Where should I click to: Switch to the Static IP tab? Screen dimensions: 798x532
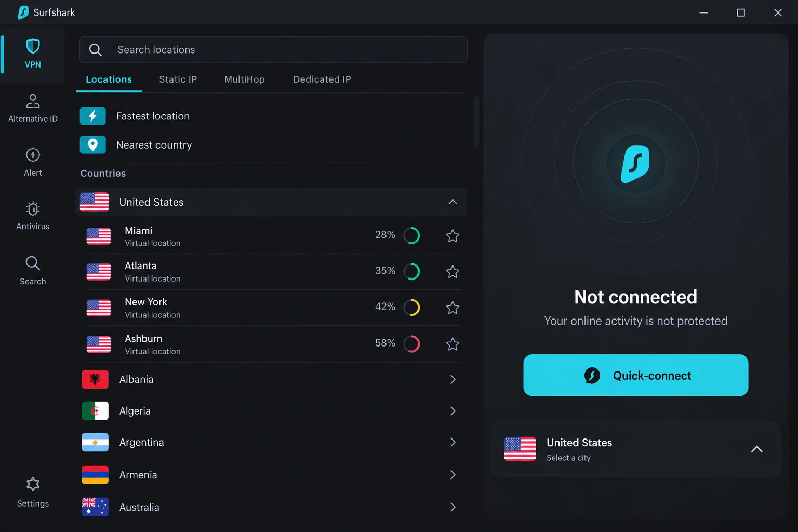[x=178, y=79]
